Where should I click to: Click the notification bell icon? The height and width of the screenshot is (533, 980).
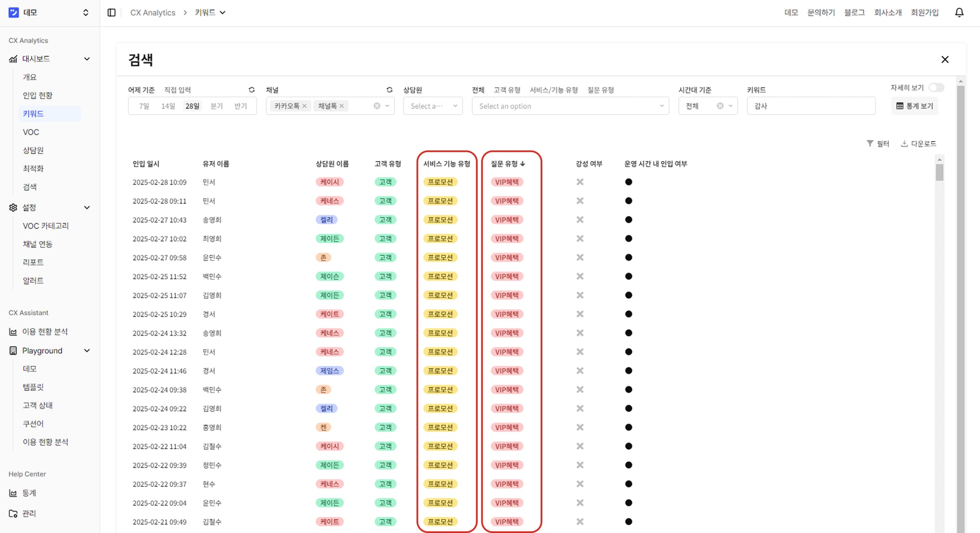(959, 13)
